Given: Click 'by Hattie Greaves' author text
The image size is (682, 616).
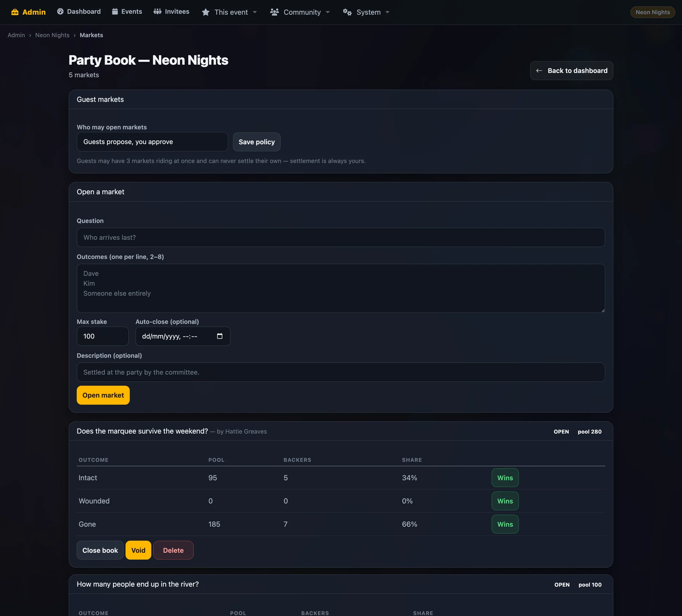Looking at the screenshot, I should [x=242, y=431].
